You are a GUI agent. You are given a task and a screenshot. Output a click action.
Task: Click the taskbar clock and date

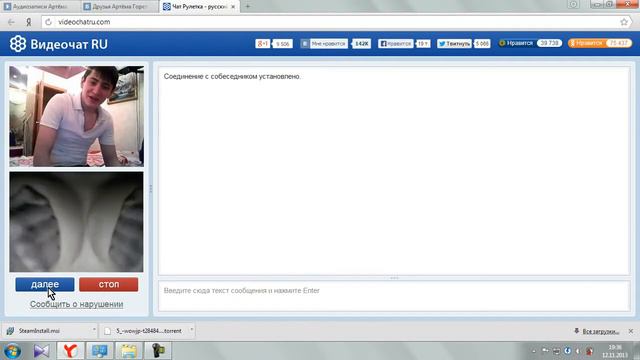615,351
